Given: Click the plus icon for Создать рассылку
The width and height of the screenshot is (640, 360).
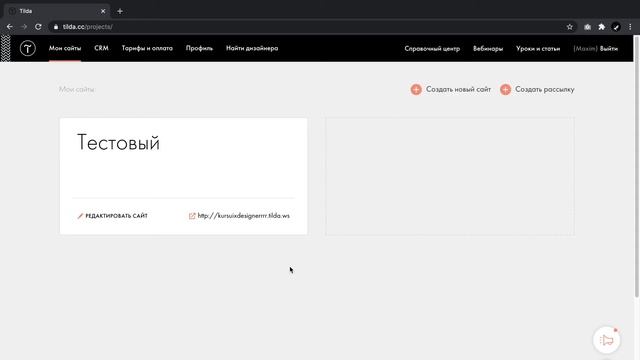Looking at the screenshot, I should [x=505, y=89].
